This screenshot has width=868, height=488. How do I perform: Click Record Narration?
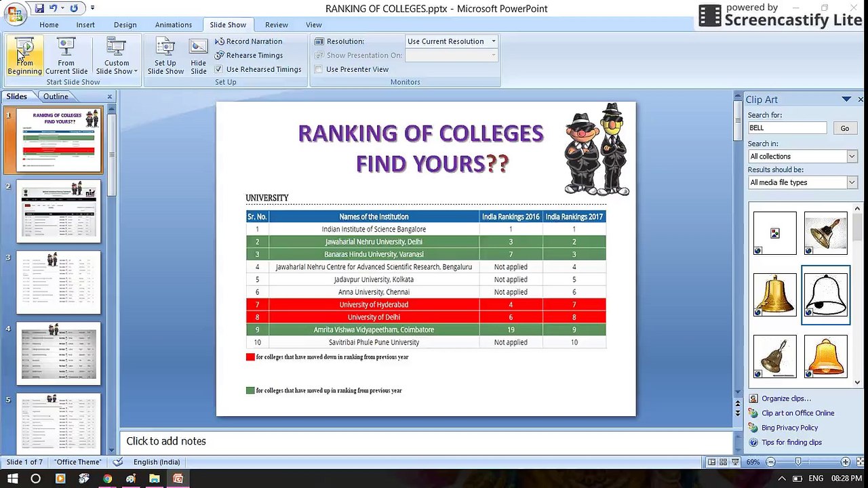coord(248,41)
